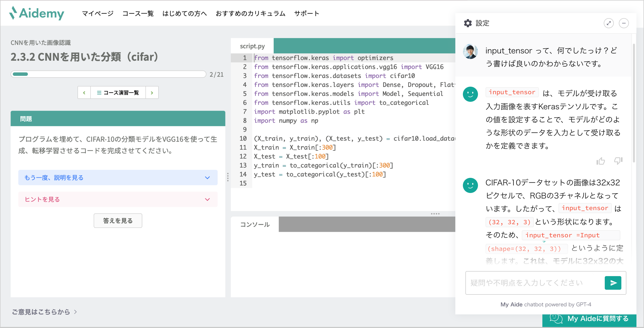Expand the chat window with the diagonal arrow icon
Viewport: 644px width, 328px height.
click(x=609, y=23)
